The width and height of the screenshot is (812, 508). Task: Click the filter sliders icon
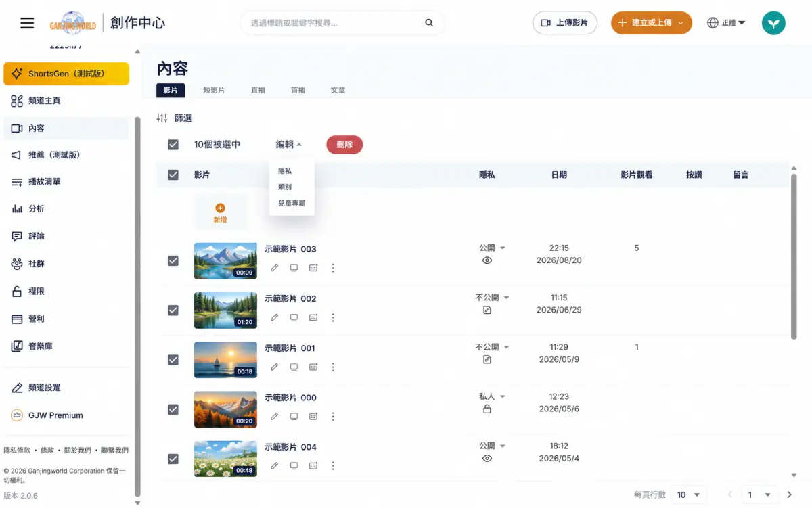click(x=162, y=118)
